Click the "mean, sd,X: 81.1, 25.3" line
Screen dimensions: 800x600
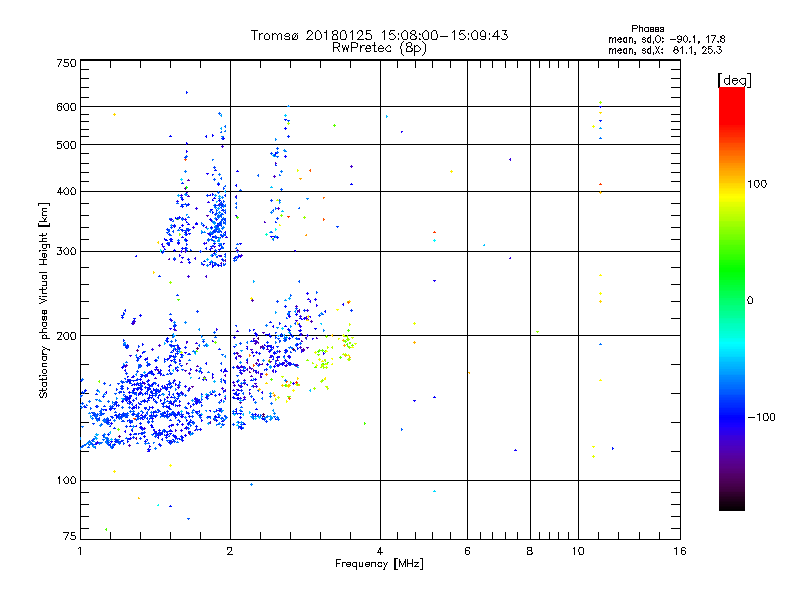click(665, 50)
